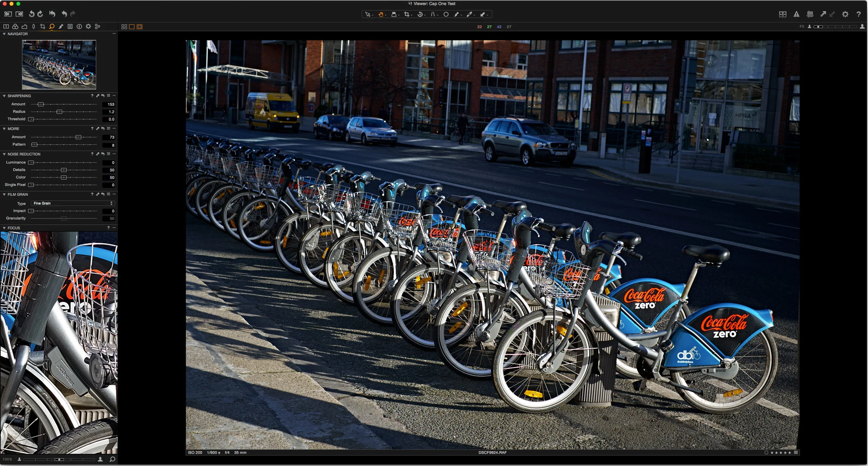Toggle proof margin viewer mode
Image resolution: width=868 pixels, height=466 pixels.
[140, 27]
